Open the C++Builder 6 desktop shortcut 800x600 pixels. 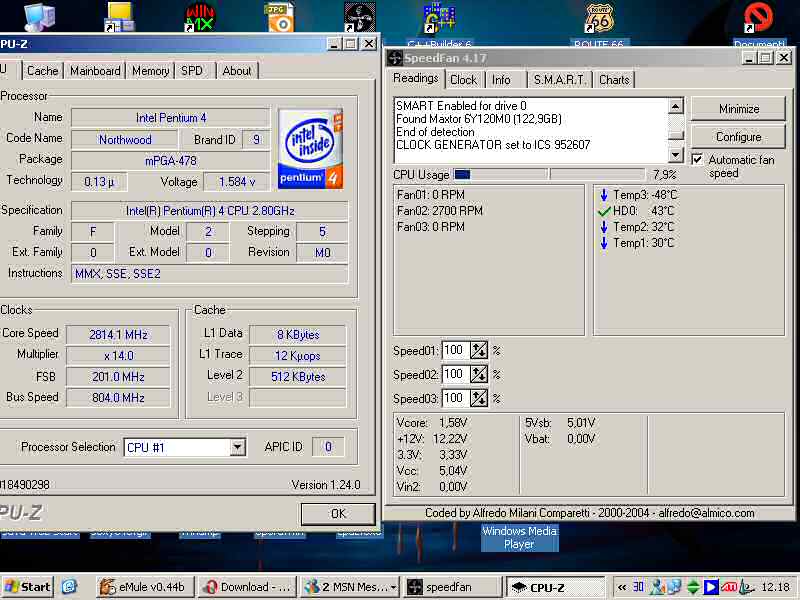[x=439, y=17]
